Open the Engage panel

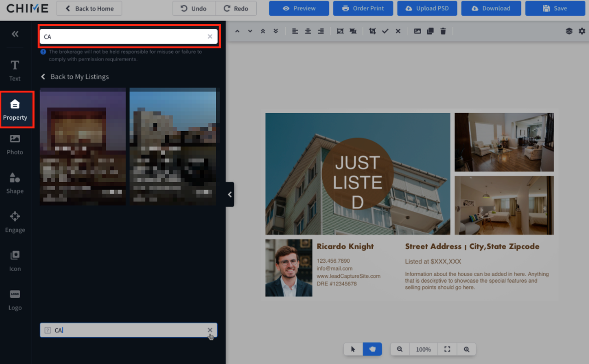pyautogui.click(x=15, y=222)
